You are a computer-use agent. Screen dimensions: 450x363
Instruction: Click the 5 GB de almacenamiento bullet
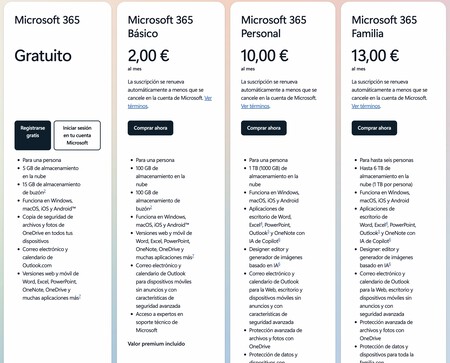tap(51, 172)
